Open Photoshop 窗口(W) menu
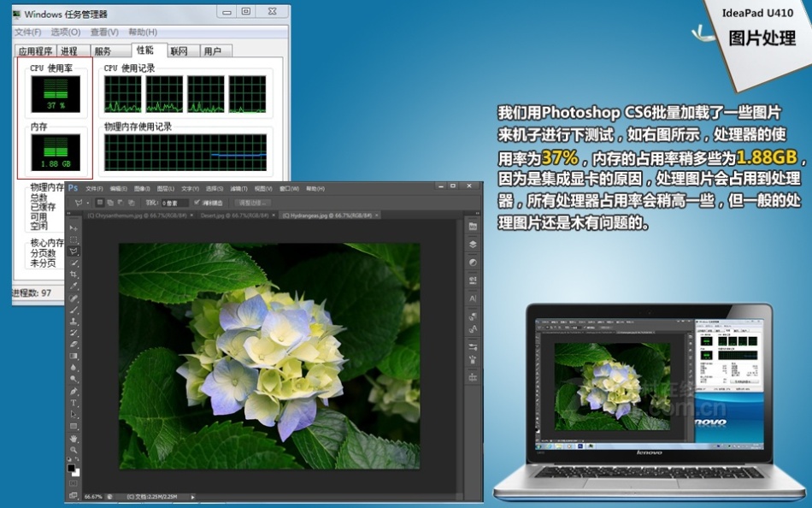Screen dimensions: 812x508 pos(290,189)
